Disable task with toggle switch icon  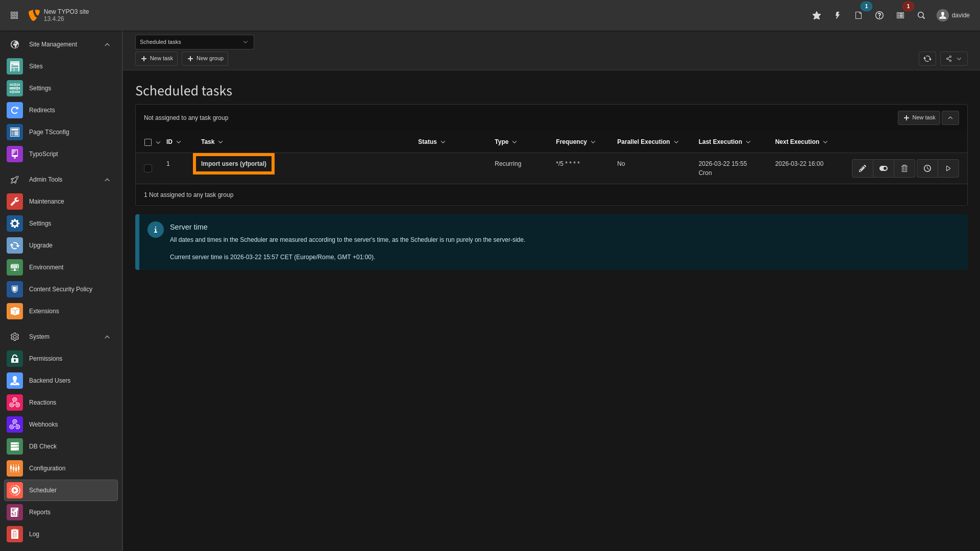pos(883,168)
